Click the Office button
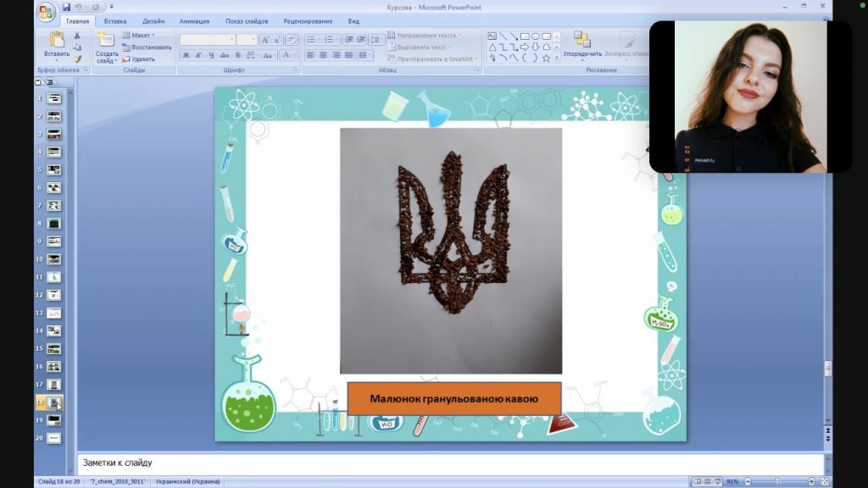Screen dimensions: 868x488 46,12
